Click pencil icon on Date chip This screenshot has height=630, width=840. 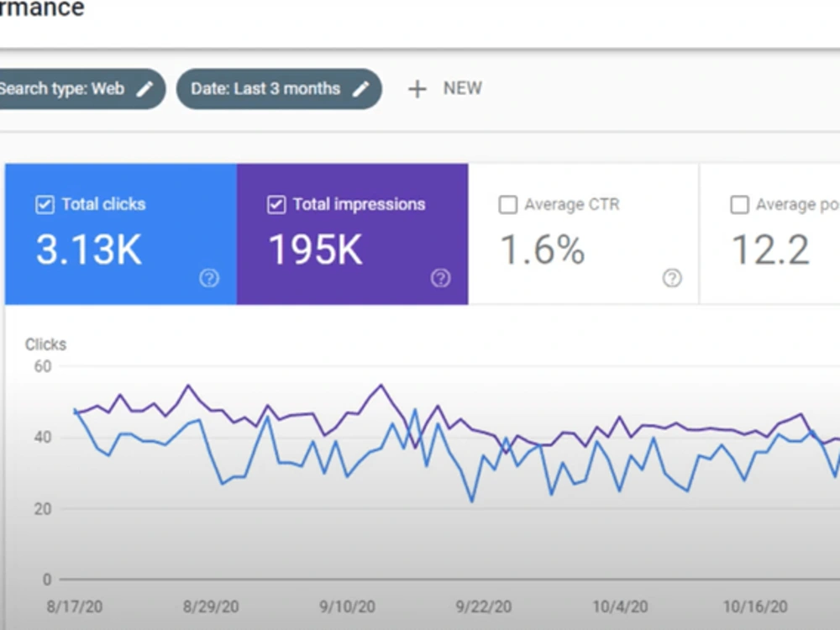tap(361, 89)
